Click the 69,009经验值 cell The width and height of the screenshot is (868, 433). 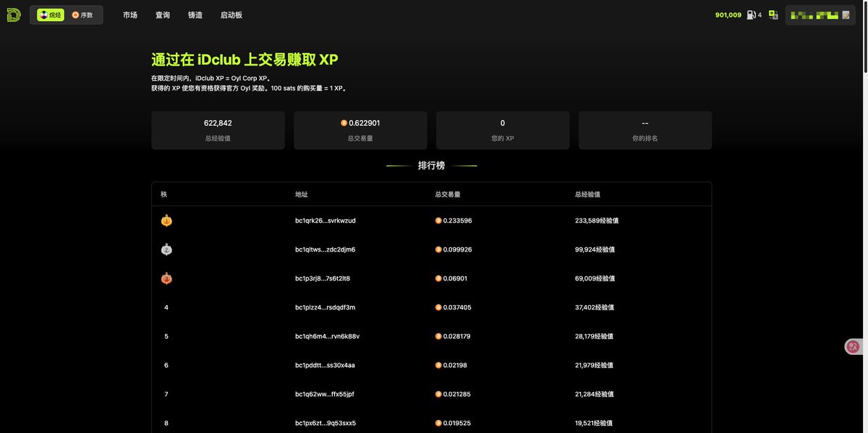pyautogui.click(x=595, y=278)
